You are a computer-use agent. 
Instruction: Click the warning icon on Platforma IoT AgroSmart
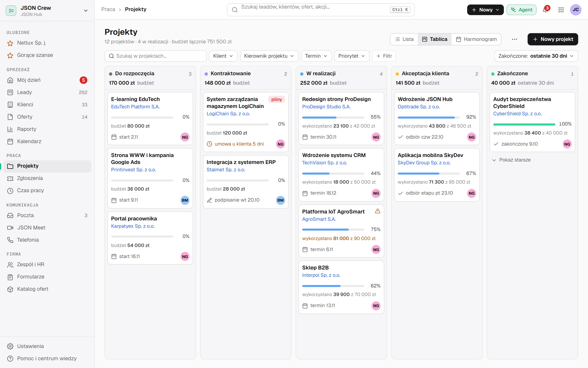(377, 211)
